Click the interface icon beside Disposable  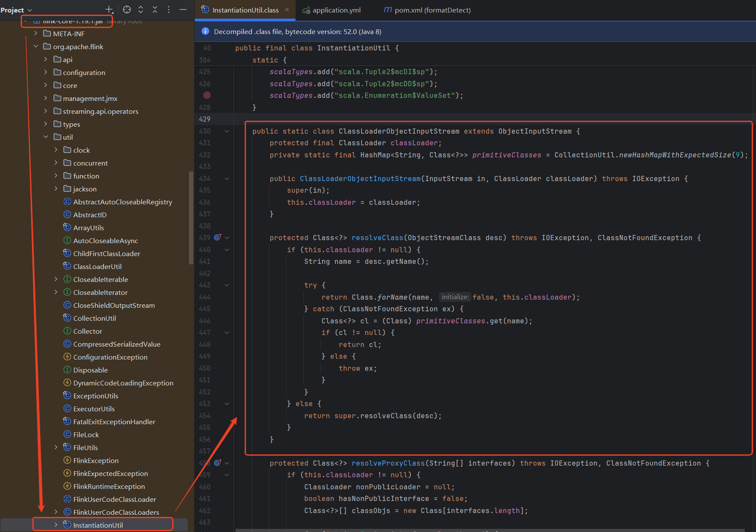[x=67, y=369]
